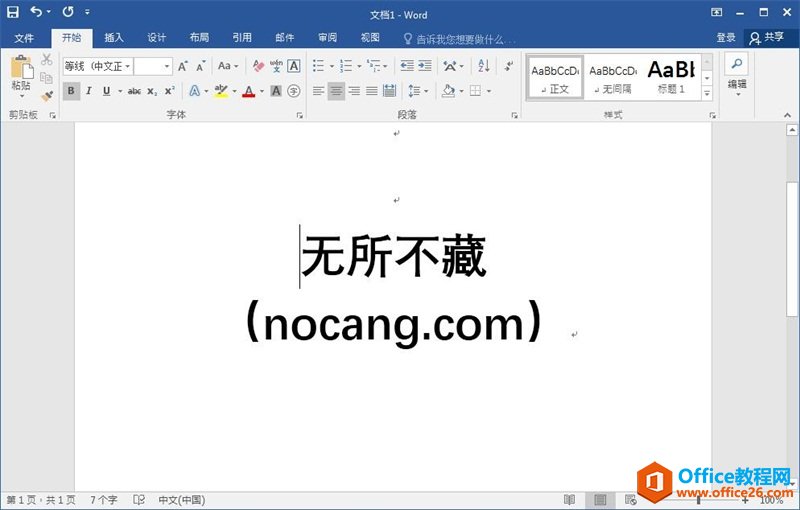Increase font size with the grow font icon

(183, 66)
